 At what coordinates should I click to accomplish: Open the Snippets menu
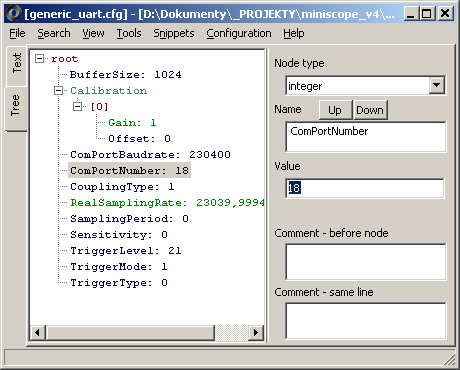174,33
